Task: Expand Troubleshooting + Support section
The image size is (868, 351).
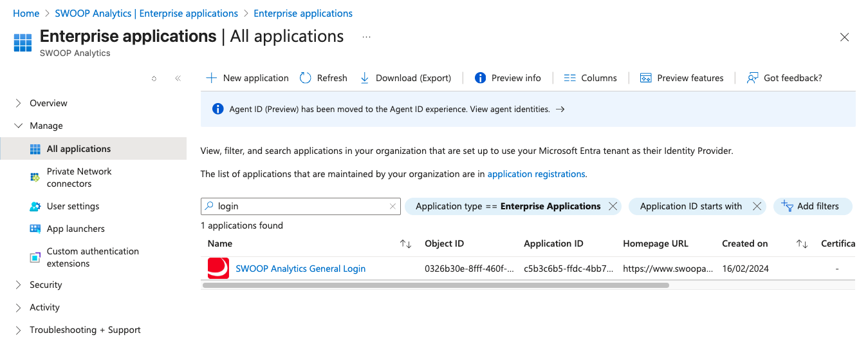Action: 77,330
